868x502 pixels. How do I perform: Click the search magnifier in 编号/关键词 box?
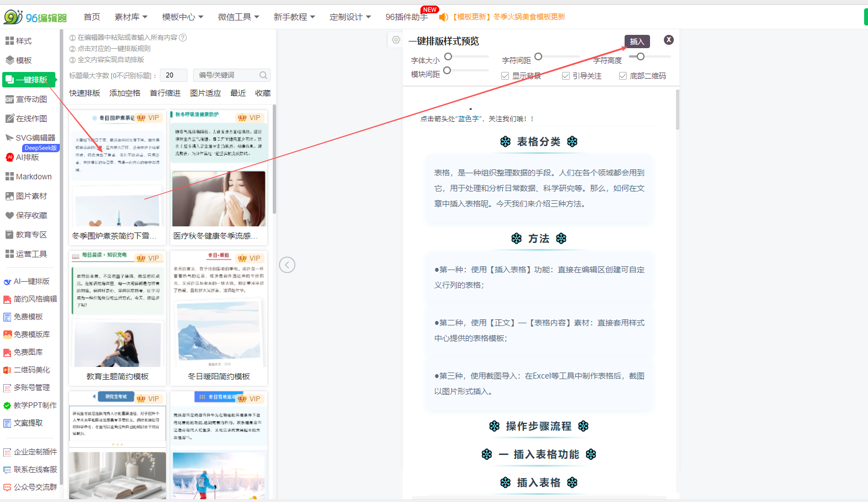[x=263, y=75]
